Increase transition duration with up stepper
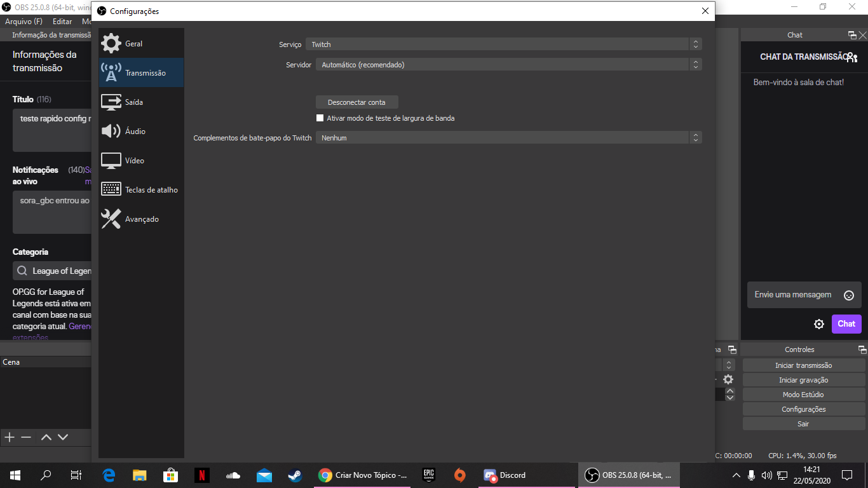868x488 pixels. [x=730, y=391]
